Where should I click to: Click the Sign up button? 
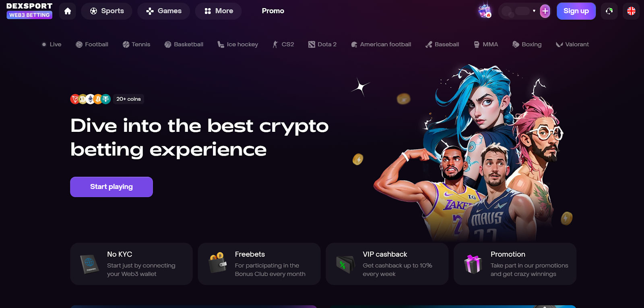[x=576, y=11]
